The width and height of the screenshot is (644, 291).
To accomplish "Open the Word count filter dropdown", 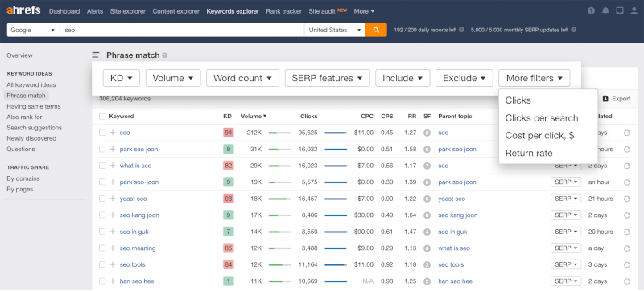I will tap(243, 78).
